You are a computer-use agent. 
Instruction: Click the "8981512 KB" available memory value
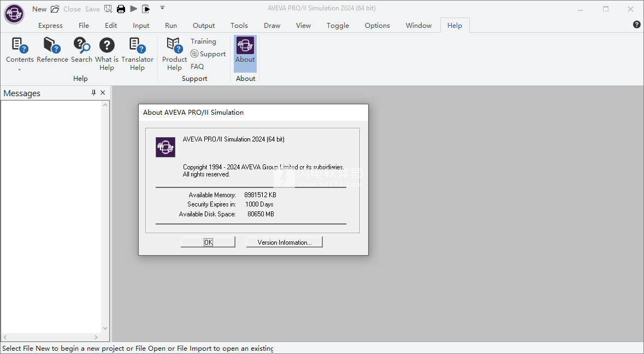tap(260, 195)
